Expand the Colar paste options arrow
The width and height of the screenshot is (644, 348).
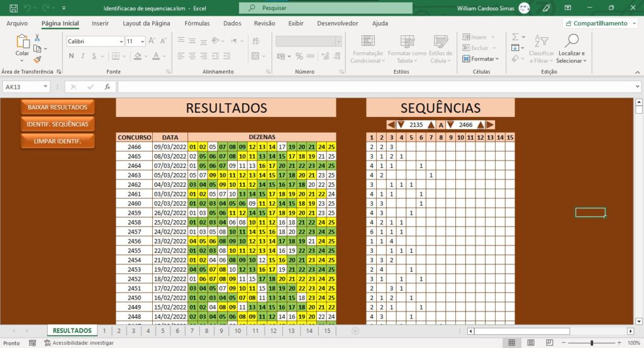pos(22,60)
